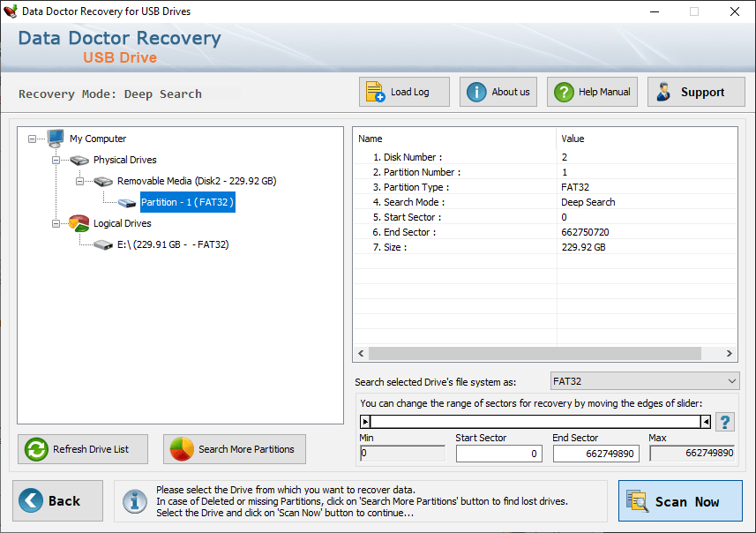Viewport: 756px width, 533px height.
Task: Select the Physical Drives tree label
Action: pyautogui.click(x=125, y=160)
